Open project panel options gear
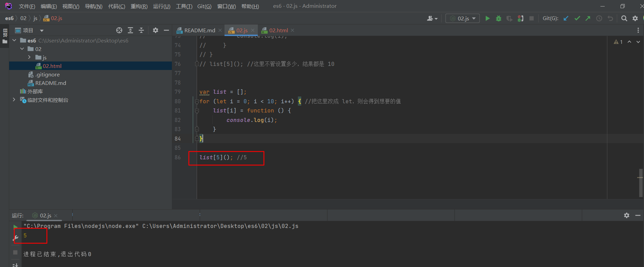644x267 pixels. click(x=156, y=30)
